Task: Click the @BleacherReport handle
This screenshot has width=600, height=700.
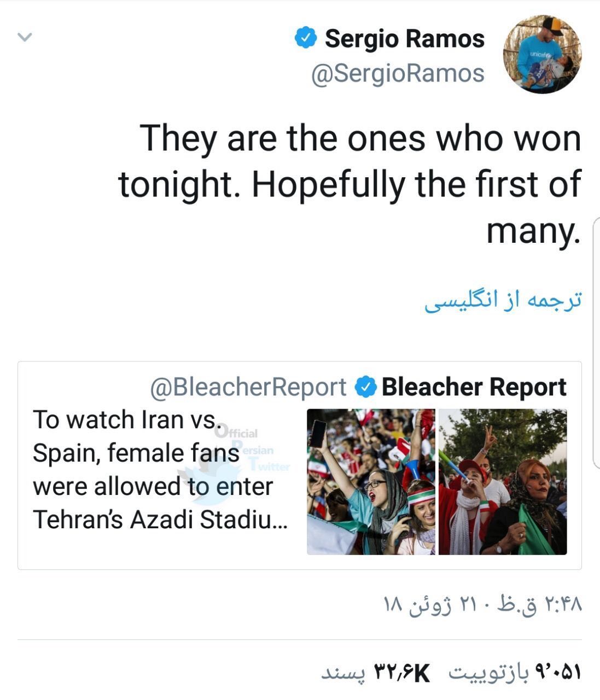Action: [x=248, y=387]
